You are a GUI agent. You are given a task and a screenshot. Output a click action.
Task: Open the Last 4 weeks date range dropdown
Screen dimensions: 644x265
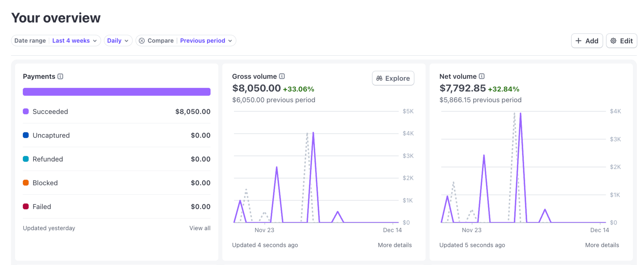pos(74,41)
